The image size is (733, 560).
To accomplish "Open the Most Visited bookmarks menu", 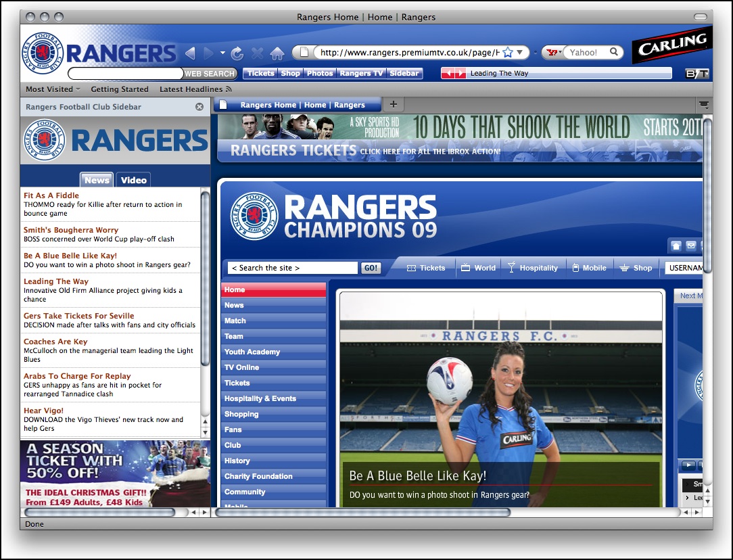I will 53,89.
